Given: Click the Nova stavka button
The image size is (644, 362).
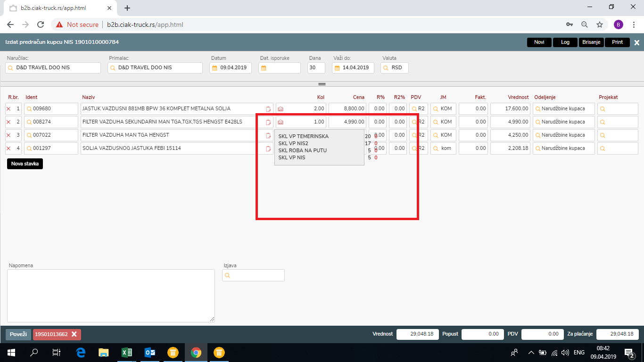Looking at the screenshot, I should (x=25, y=164).
